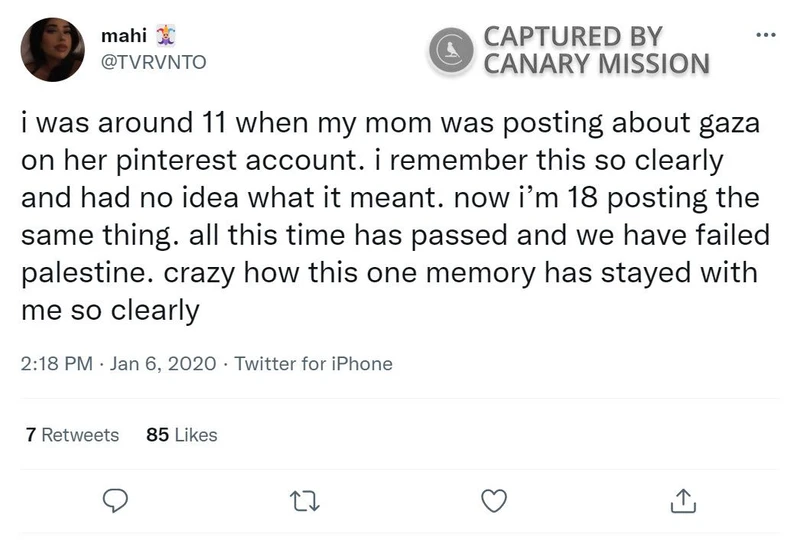
Task: Click the "Twitter for iPhone" source link
Action: [x=314, y=364]
